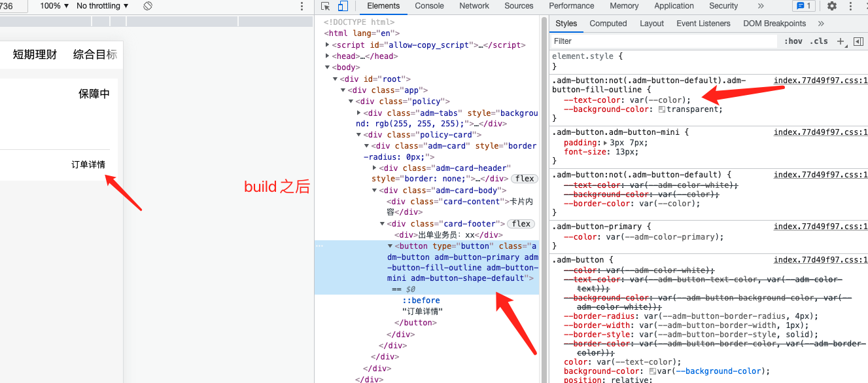Switch to the Console tab

[x=429, y=6]
